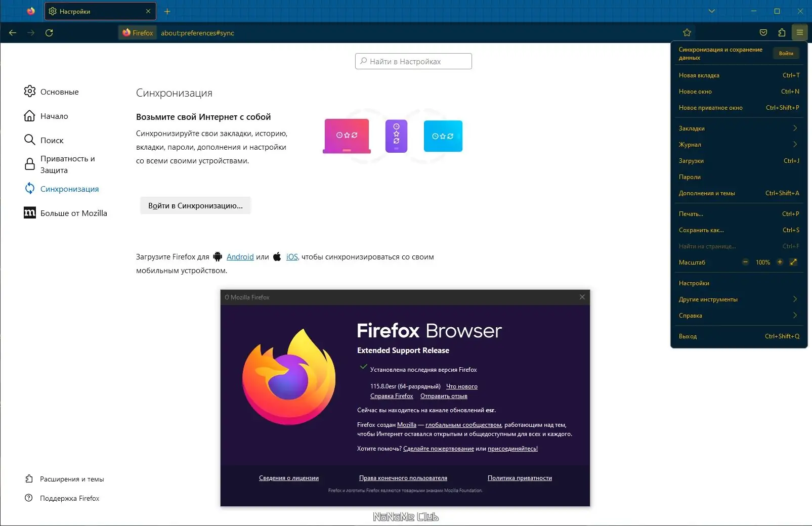Open the Pocket save icon in toolbar
812x526 pixels.
click(763, 33)
